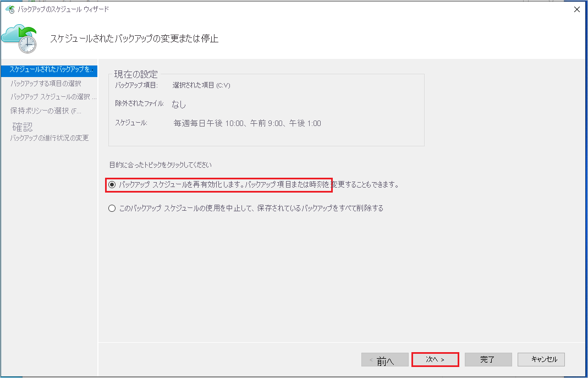Click the バックアップ項目 label
Viewport: 588px width, 378px height.
click(136, 85)
